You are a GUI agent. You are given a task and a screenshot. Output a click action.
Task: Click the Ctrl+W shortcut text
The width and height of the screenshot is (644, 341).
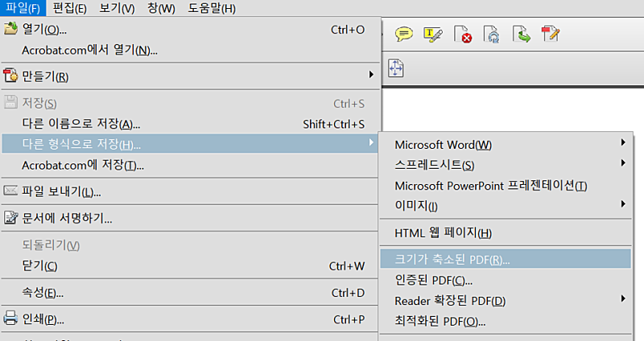pos(347,266)
